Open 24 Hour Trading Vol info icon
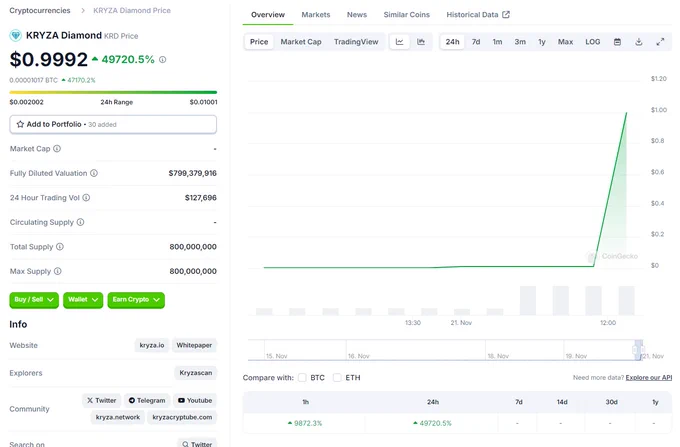The width and height of the screenshot is (680, 447). [x=86, y=198]
